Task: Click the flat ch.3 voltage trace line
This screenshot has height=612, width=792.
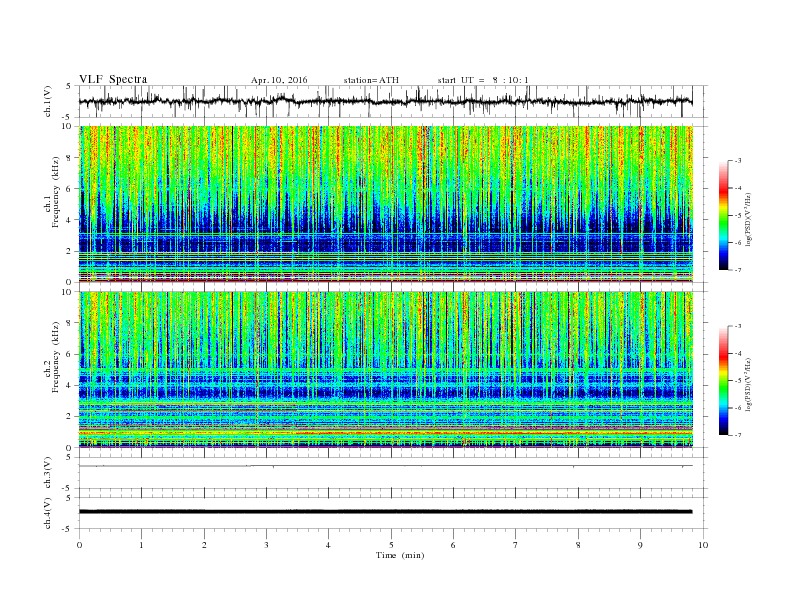Action: click(386, 466)
